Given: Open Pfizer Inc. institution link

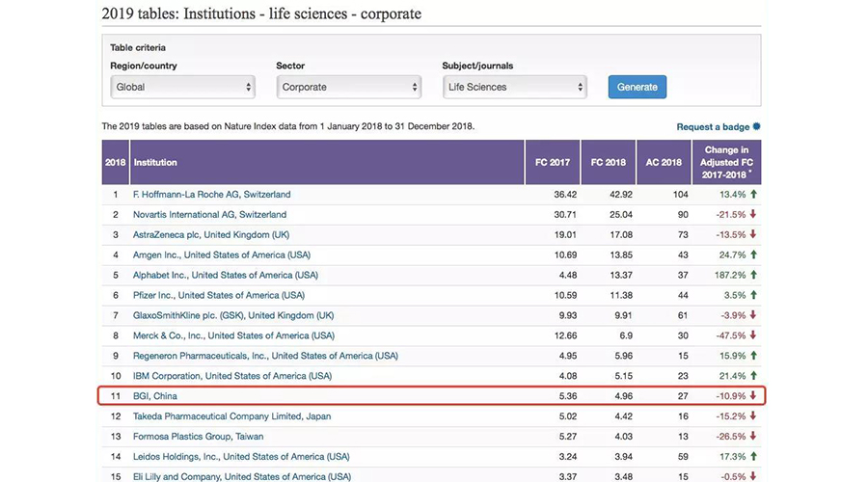Looking at the screenshot, I should (x=219, y=296).
